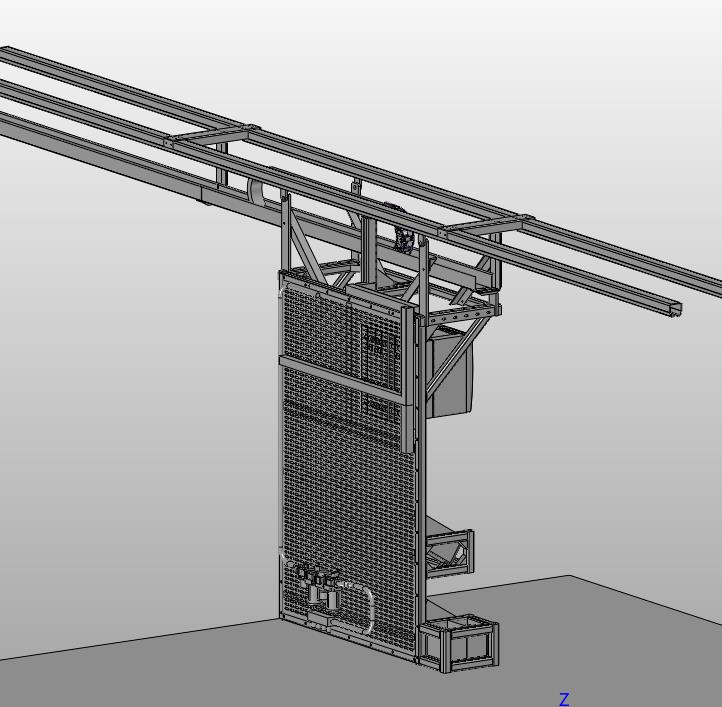Viewport: 722px width, 707px height.
Task: Pick the mid-height truss bracket behind panel
Action: [450, 552]
